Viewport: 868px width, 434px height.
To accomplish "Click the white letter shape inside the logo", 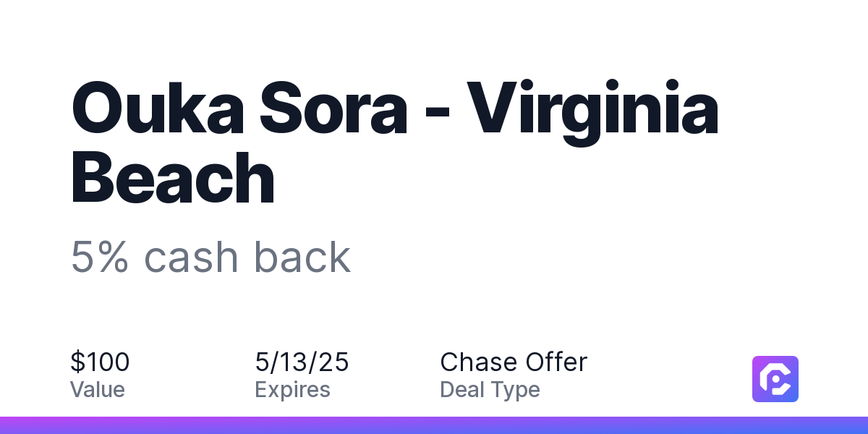I will point(775,379).
